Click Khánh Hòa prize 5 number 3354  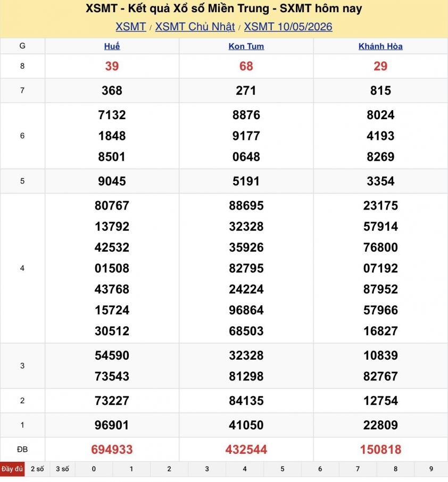(x=380, y=181)
